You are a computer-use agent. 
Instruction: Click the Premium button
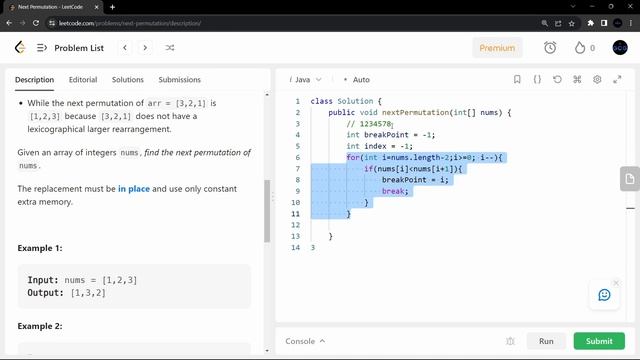[497, 48]
